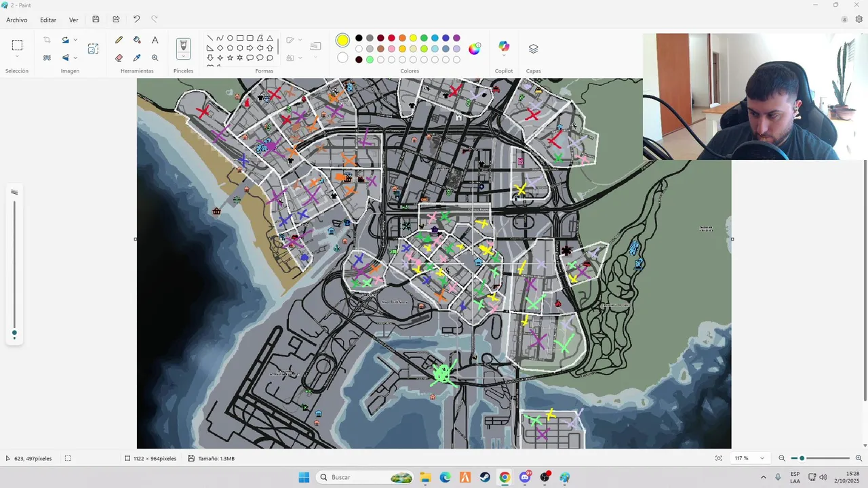This screenshot has height=488, width=868.
Task: Click the Save icon in title bar
Action: (96, 20)
